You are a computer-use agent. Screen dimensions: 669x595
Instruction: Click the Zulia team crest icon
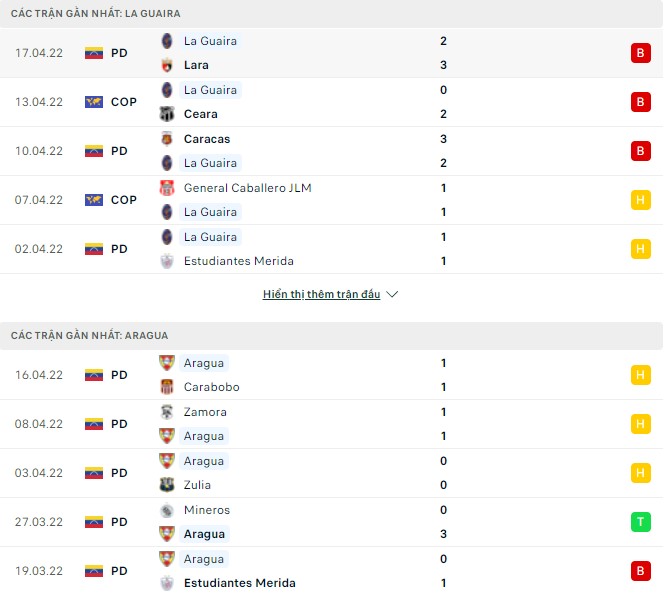[167, 485]
